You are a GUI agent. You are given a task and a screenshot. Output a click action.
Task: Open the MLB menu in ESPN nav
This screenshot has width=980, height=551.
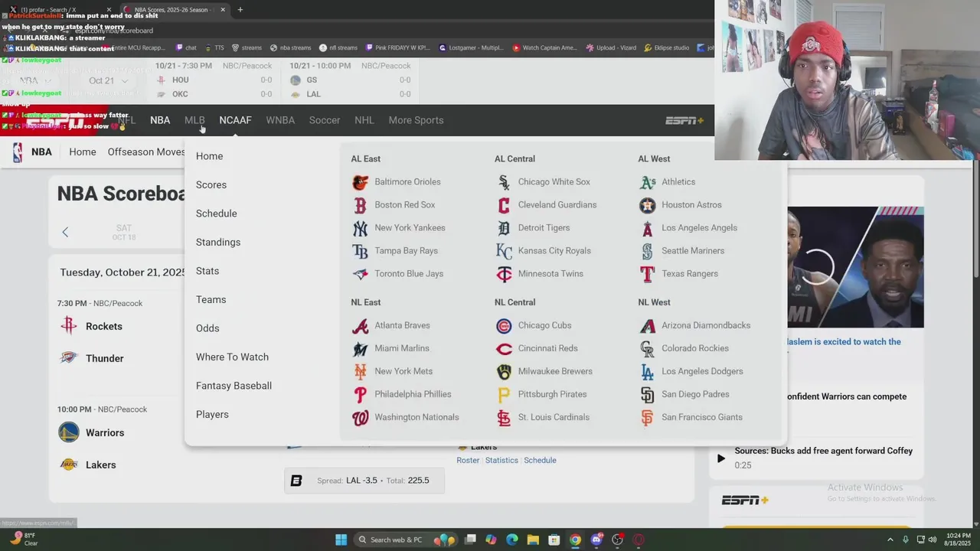pyautogui.click(x=194, y=120)
